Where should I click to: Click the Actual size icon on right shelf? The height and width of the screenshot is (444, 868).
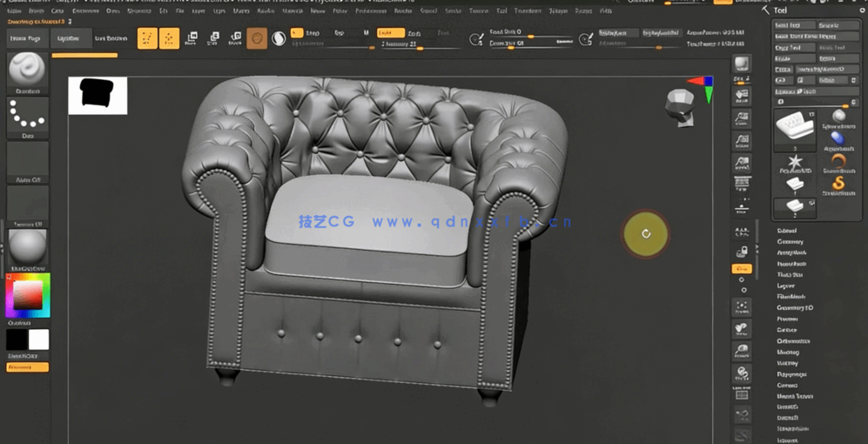tap(742, 141)
